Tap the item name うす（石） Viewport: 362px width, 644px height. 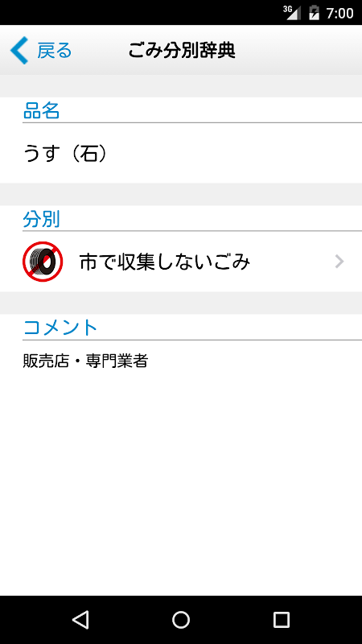click(x=65, y=154)
